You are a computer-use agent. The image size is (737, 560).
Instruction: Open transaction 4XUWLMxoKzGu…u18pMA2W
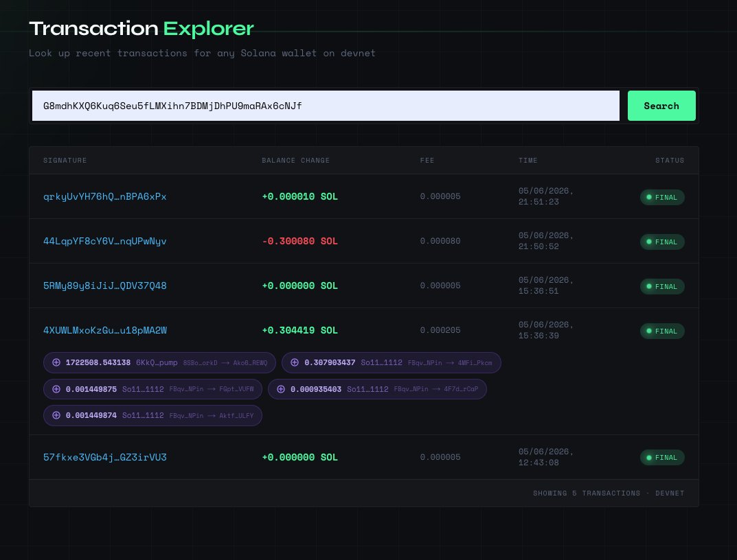click(x=105, y=330)
